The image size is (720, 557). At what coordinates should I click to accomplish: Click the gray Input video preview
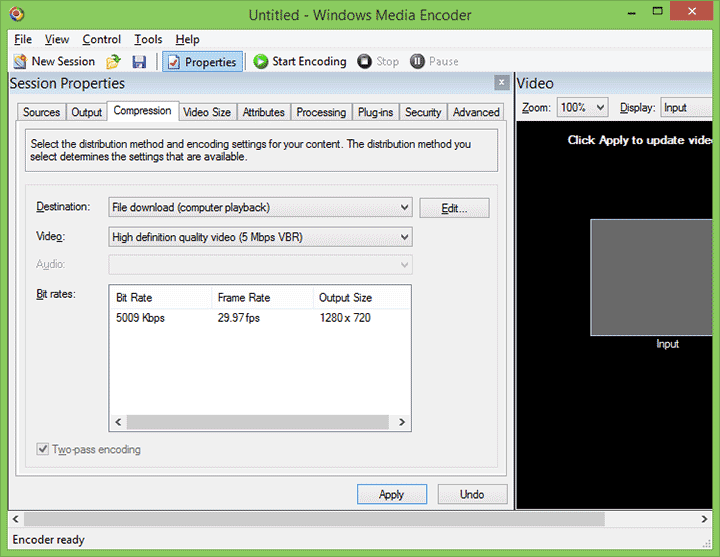coord(651,277)
